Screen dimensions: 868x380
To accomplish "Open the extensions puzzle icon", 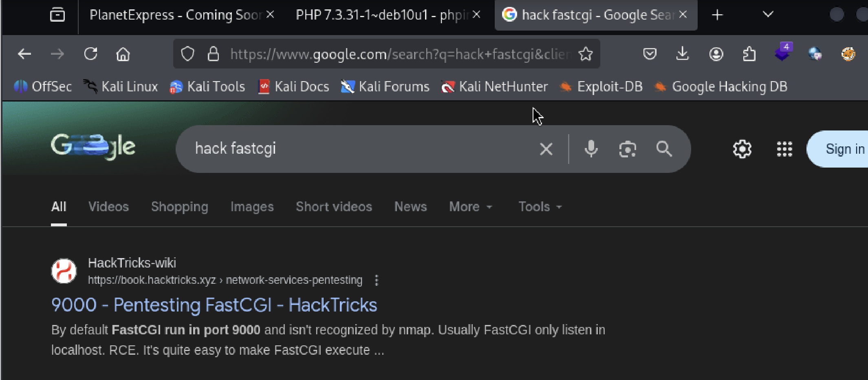I will (x=749, y=54).
